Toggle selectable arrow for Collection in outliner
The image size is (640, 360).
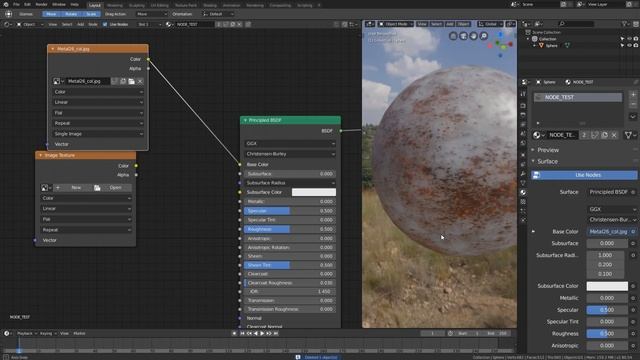[x=622, y=39]
